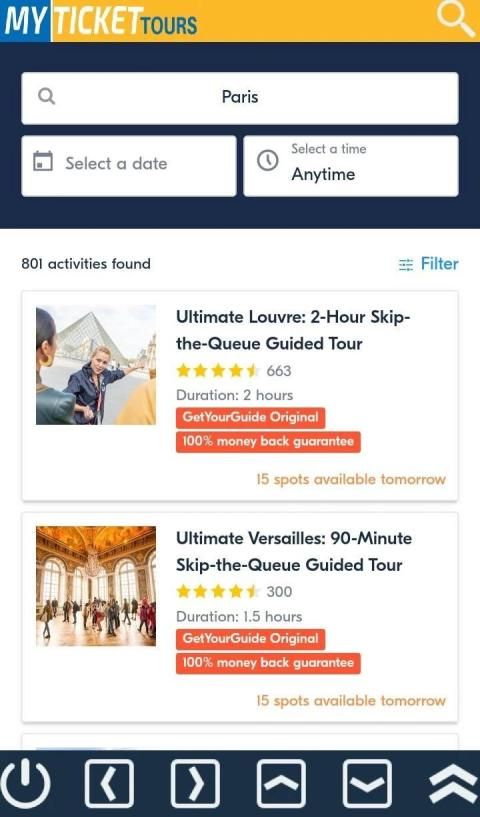Click the calendar icon in date field
480x817 pixels.
(x=43, y=161)
